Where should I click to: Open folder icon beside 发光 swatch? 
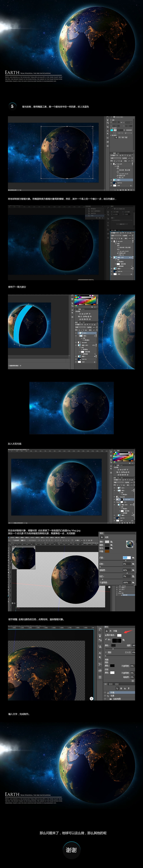click(112, 548)
